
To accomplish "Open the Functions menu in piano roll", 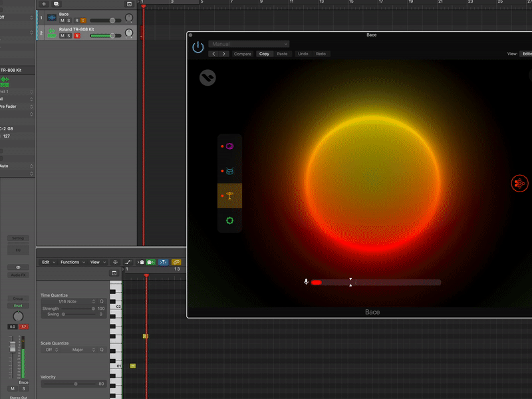I will 72,262.
